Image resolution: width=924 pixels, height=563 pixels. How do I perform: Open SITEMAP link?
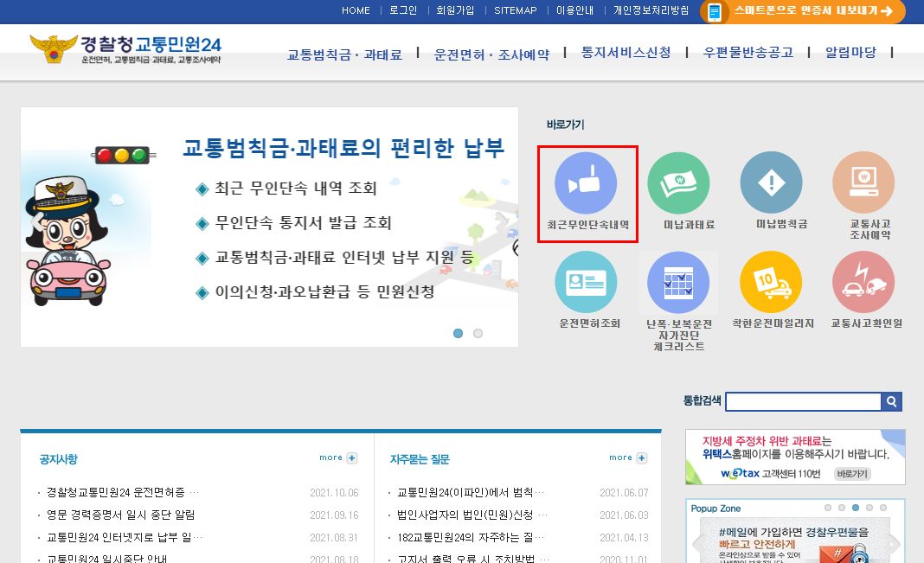[x=516, y=10]
